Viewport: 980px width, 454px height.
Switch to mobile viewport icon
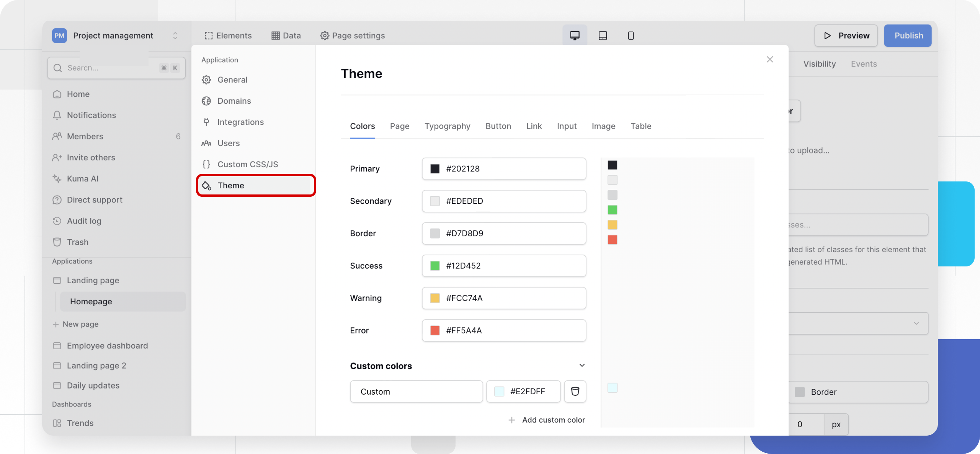630,36
